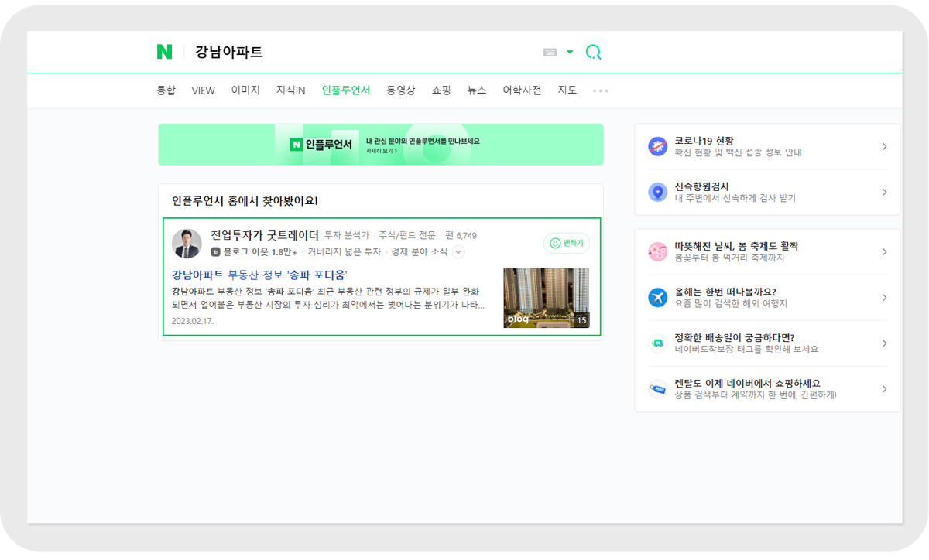929x560 pixels.
Task: Expand the influencer description chevron
Action: [x=458, y=252]
